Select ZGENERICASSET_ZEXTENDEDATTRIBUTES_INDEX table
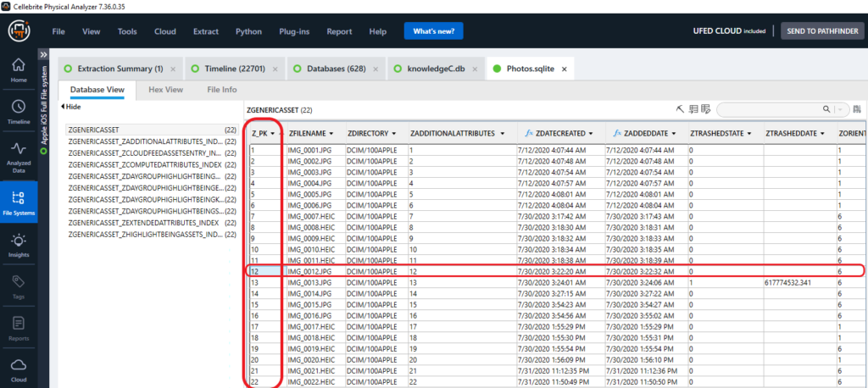The width and height of the screenshot is (868, 388). [153, 223]
